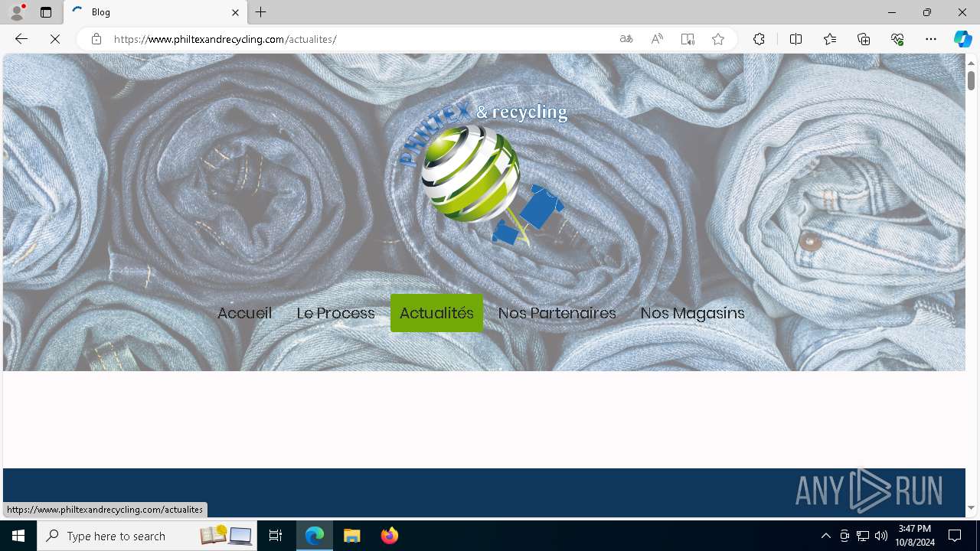Close the Blog tab
Screen dimensions: 980x551
click(235, 12)
